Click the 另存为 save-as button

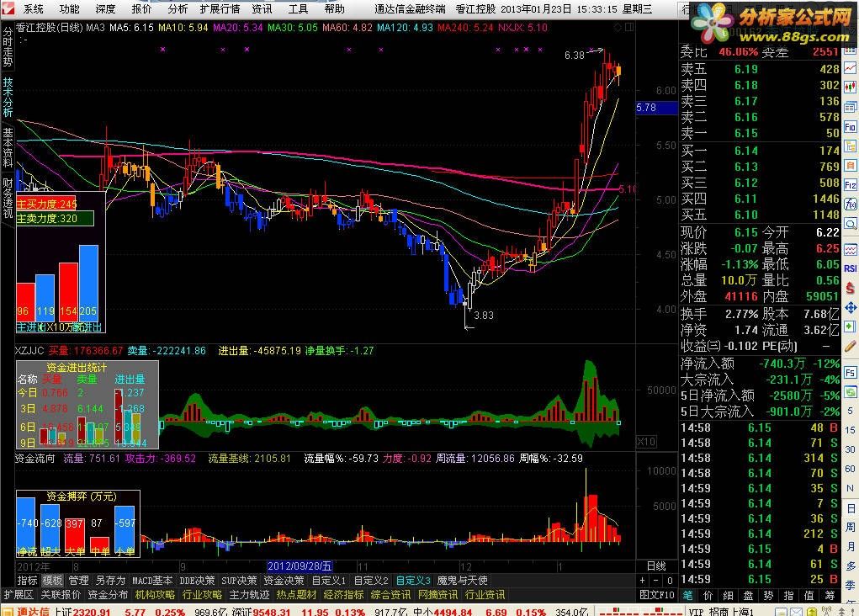coord(109,580)
